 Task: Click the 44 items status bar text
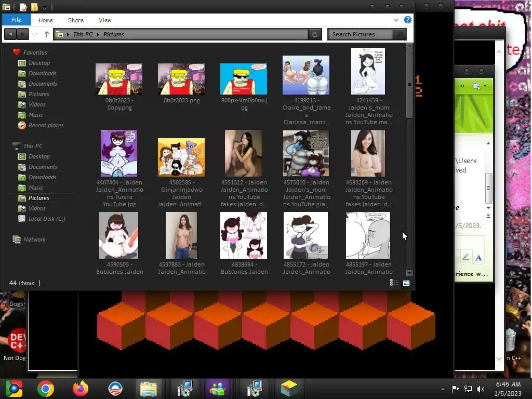coord(22,283)
